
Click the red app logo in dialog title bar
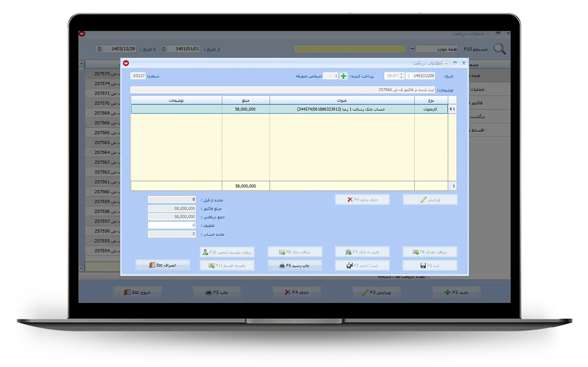(126, 63)
